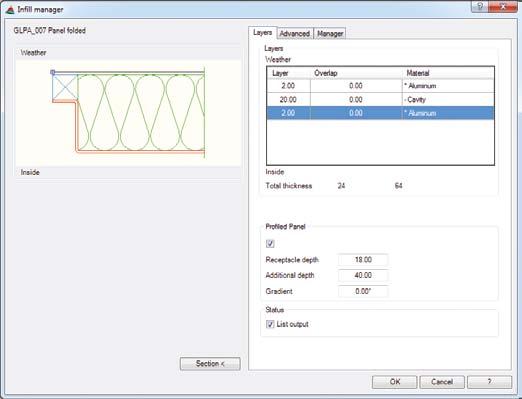Viewport: 522px width, 399px height.
Task: Close the Infill manager dialog
Action: [503, 7]
